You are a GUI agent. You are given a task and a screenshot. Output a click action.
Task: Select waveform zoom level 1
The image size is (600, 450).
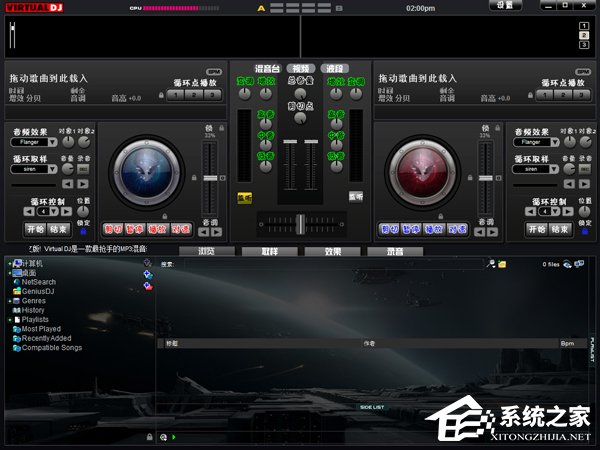tap(584, 26)
